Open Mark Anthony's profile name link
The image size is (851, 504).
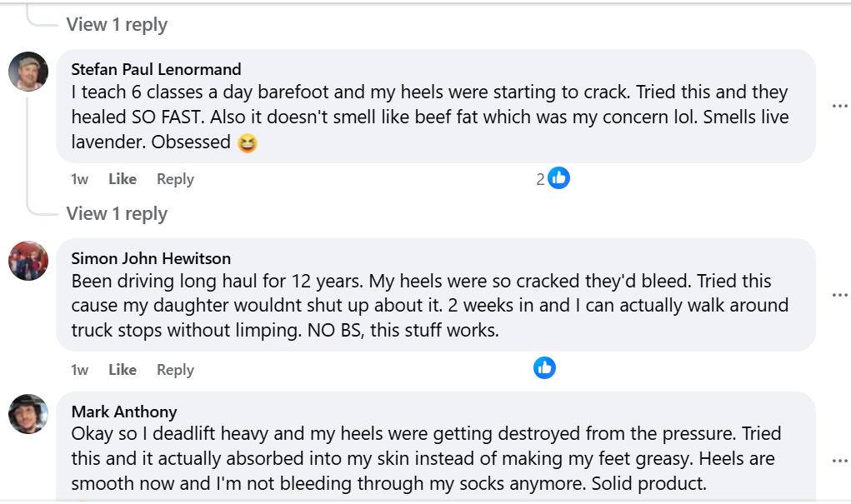coord(124,412)
